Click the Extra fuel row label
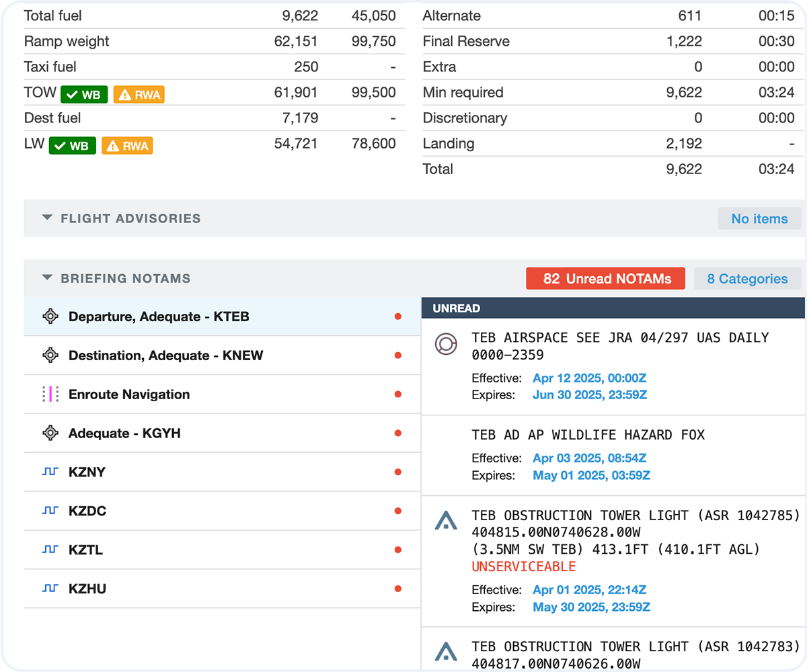 click(x=439, y=67)
